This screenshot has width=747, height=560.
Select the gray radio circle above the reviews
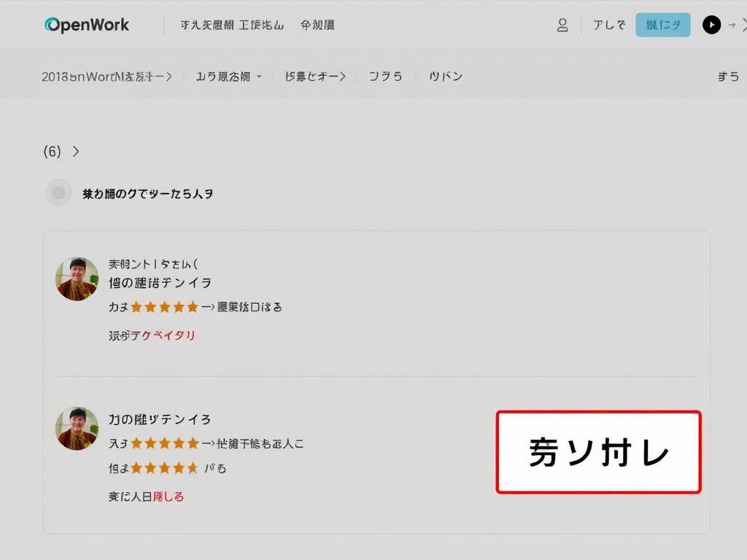pyautogui.click(x=59, y=193)
